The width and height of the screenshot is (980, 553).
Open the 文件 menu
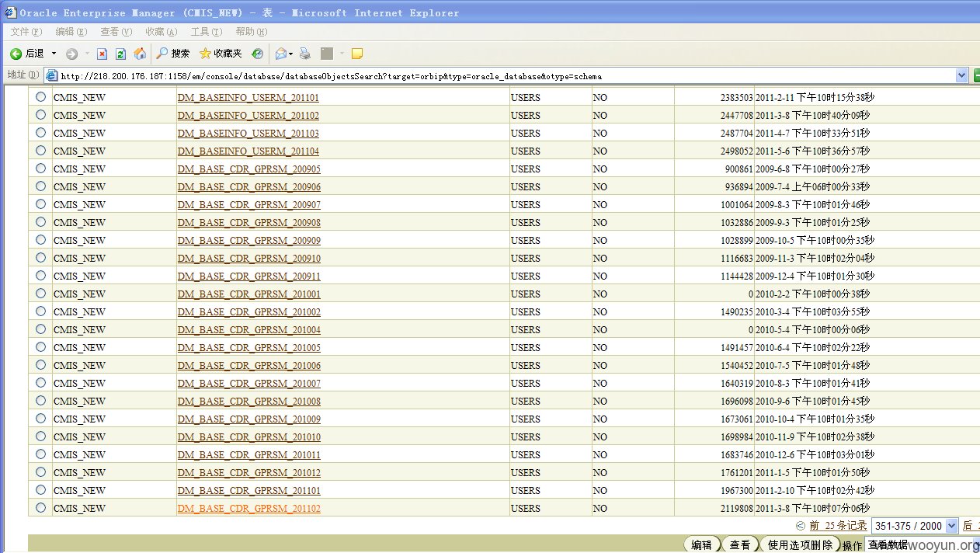pos(26,32)
